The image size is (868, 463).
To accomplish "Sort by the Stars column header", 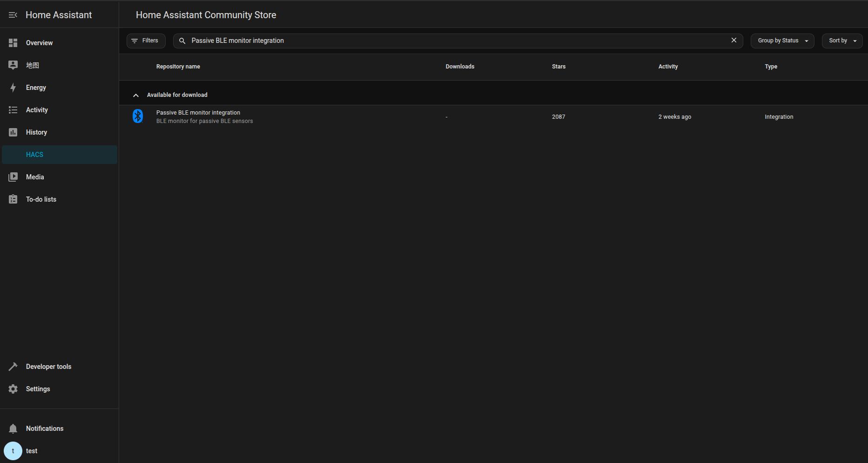I will click(558, 67).
